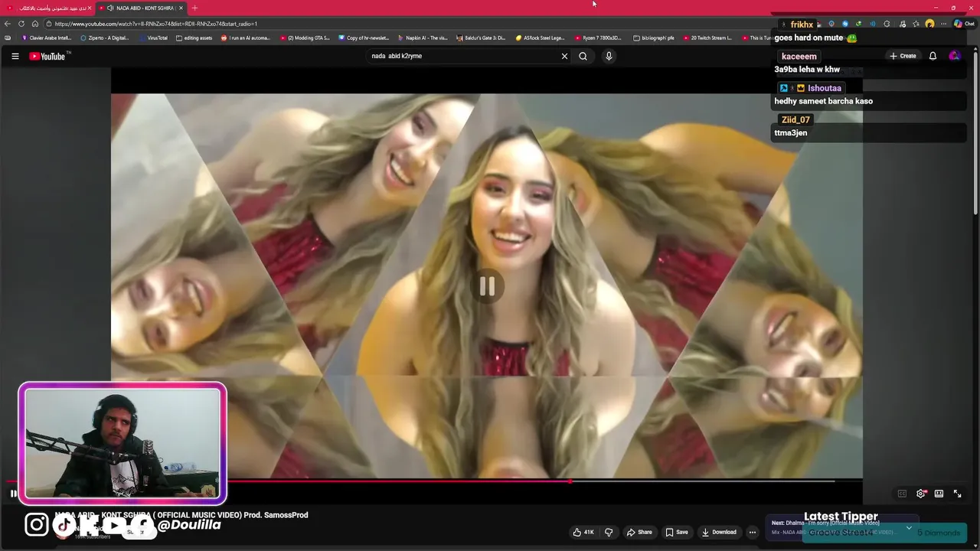Open the ASRock Steel Lege... bookmark
The image size is (980, 551).
(x=540, y=37)
